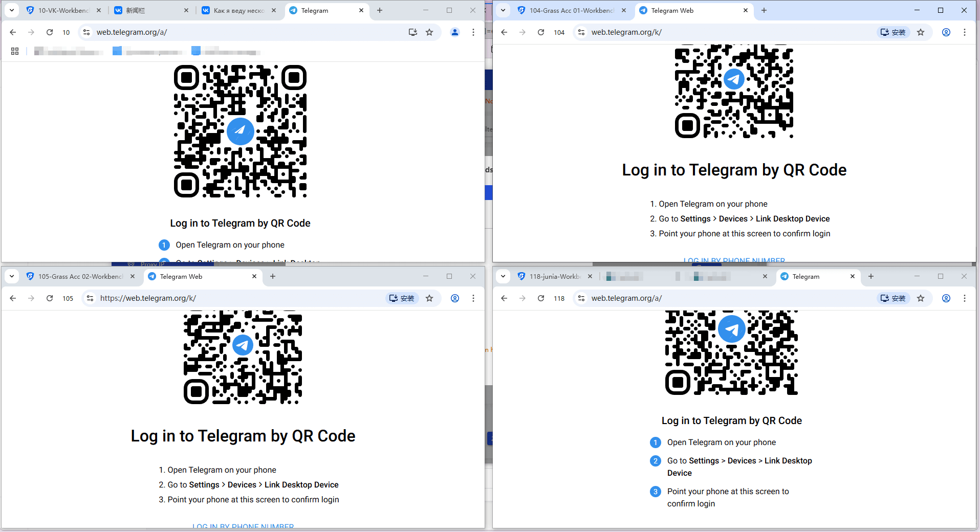Click the back arrow in the bottom-right window

[504, 298]
